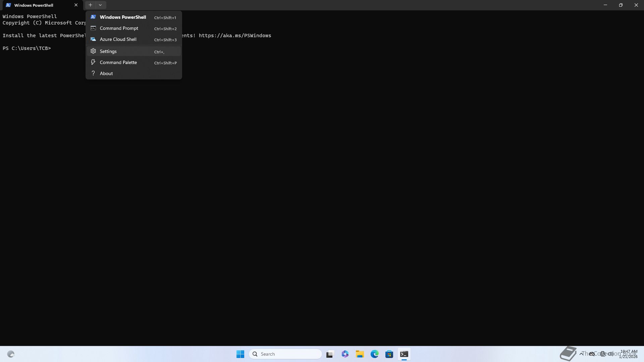The height and width of the screenshot is (362, 644).
Task: Open Microsoft Store from taskbar
Action: click(389, 354)
